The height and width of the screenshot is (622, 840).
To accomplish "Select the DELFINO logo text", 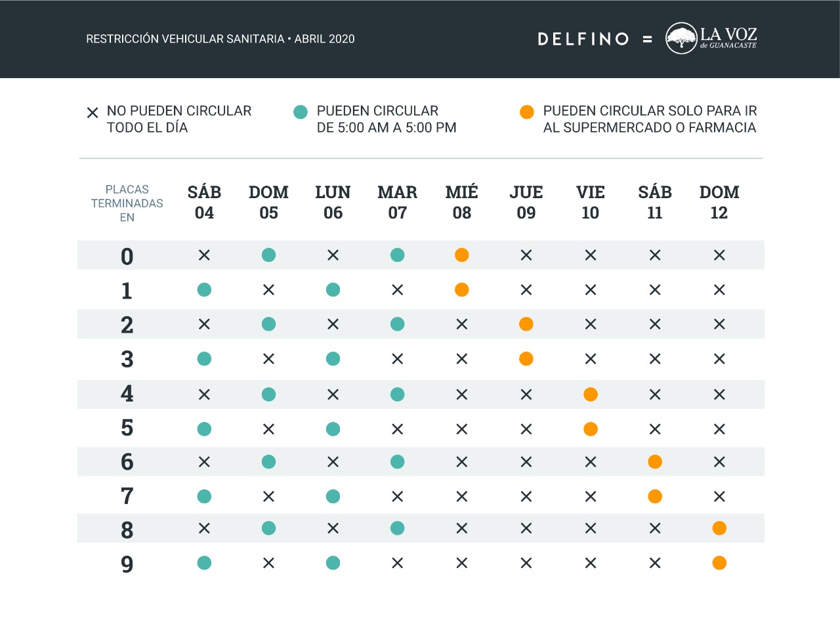I will pyautogui.click(x=583, y=39).
